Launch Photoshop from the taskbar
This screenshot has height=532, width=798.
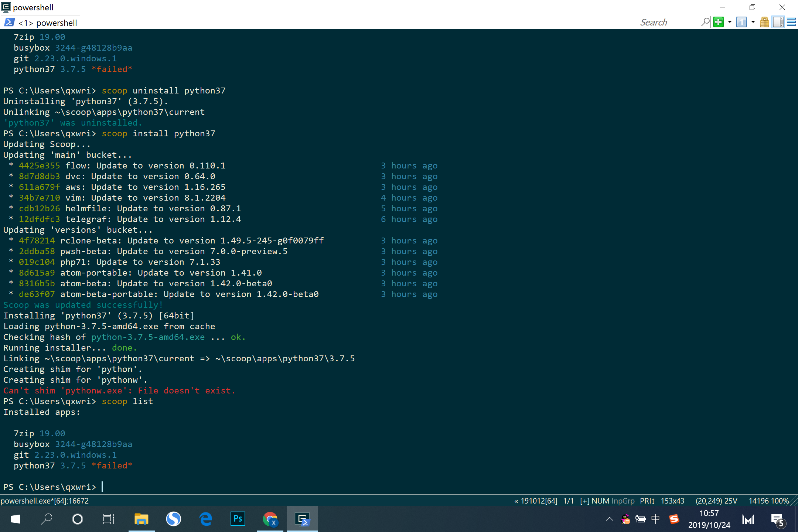[x=238, y=519]
